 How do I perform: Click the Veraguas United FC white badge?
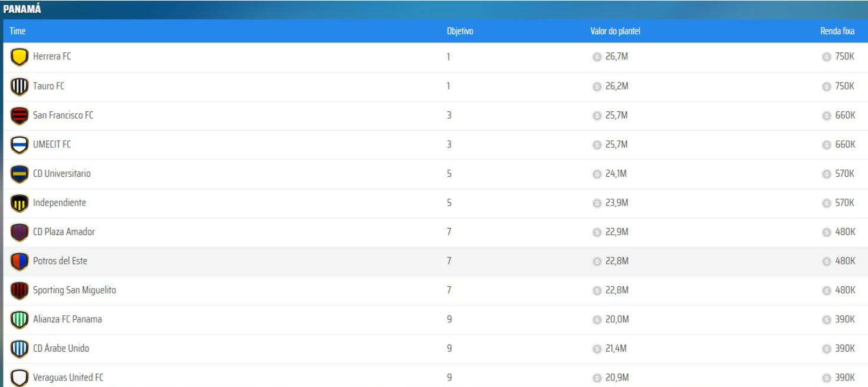[19, 378]
